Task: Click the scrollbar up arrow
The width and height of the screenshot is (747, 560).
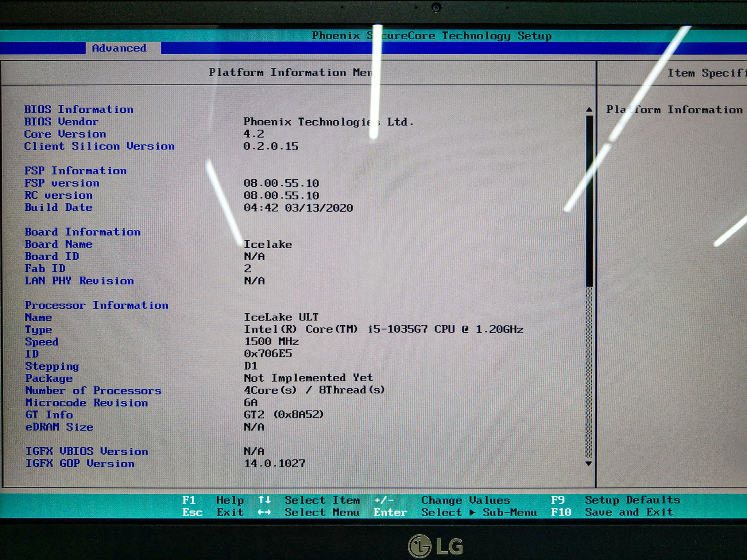Action: (589, 109)
